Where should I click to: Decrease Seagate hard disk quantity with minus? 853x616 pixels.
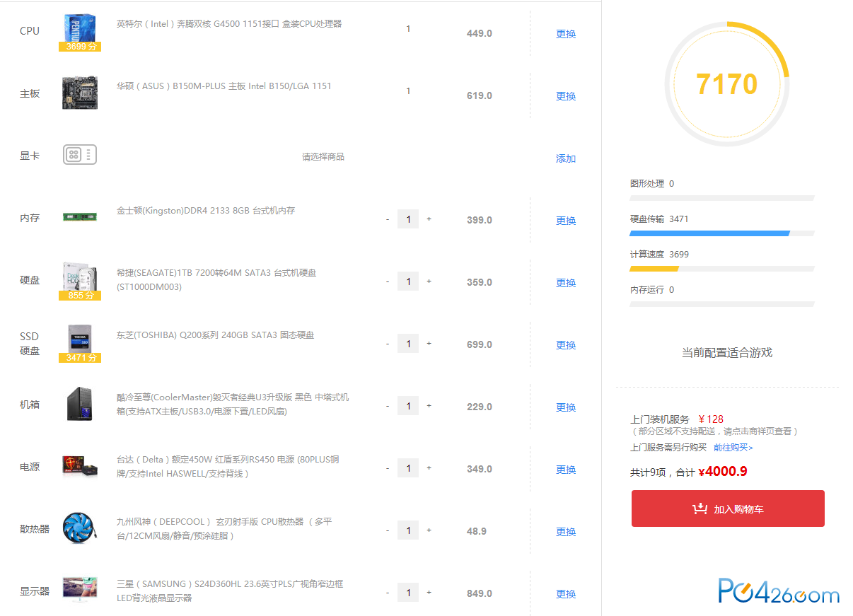(x=388, y=281)
